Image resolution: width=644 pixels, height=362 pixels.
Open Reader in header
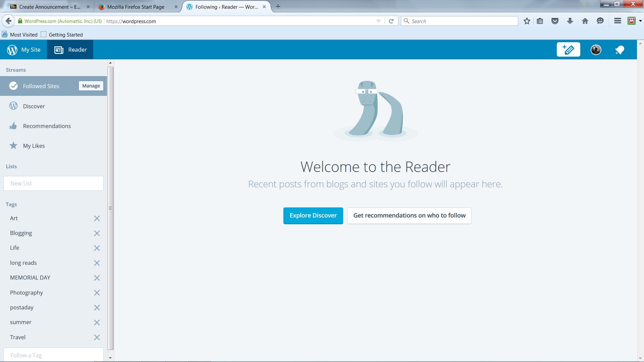70,50
